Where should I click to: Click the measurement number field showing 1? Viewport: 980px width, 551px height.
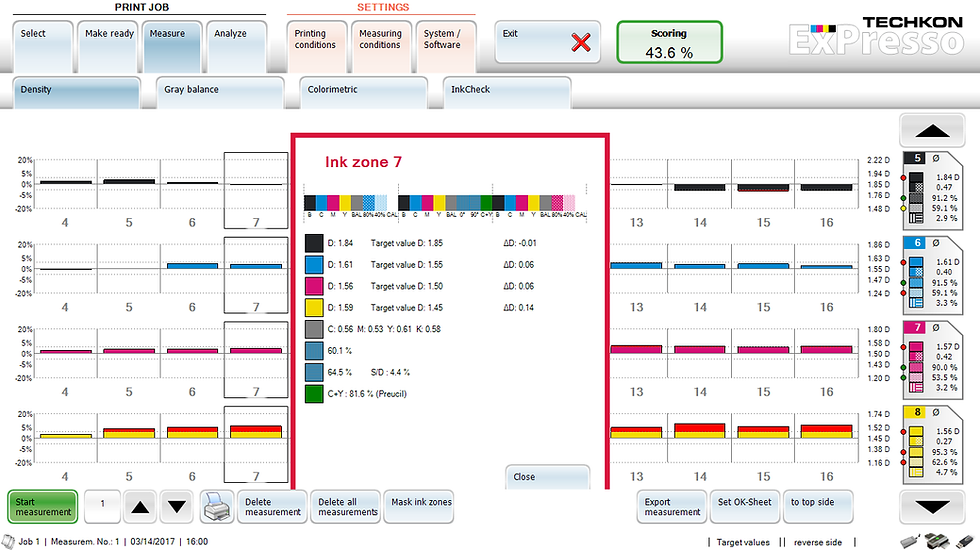point(102,507)
